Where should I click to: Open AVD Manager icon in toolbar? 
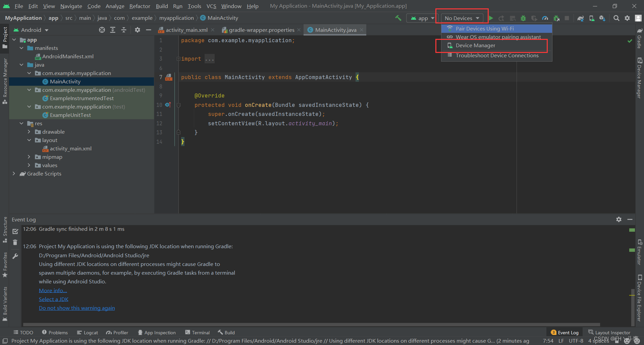coord(592,18)
